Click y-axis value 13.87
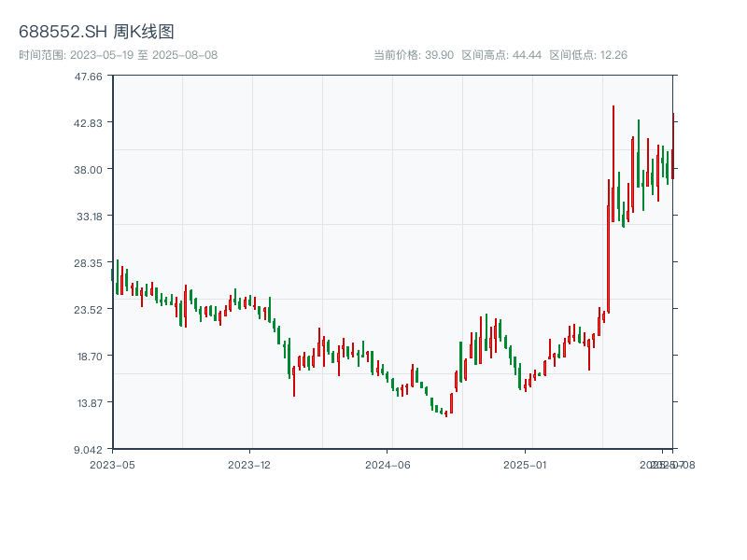The width and height of the screenshot is (747, 560). (x=90, y=403)
